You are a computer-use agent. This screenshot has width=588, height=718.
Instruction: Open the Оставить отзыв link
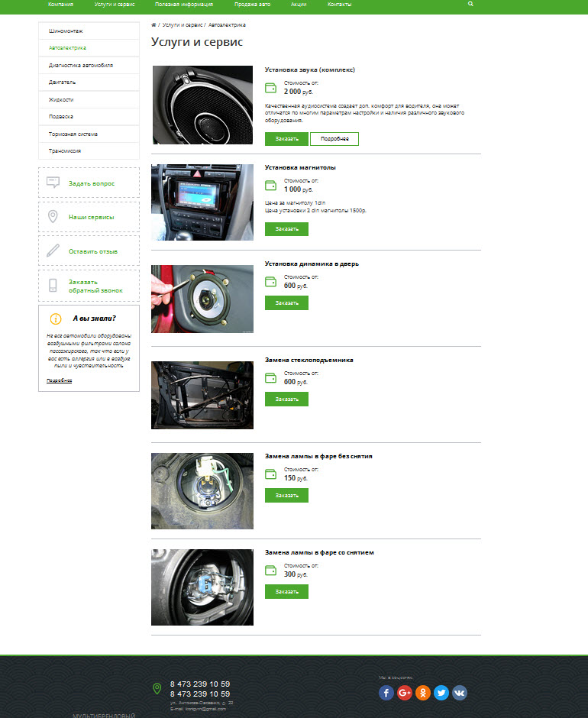(93, 251)
